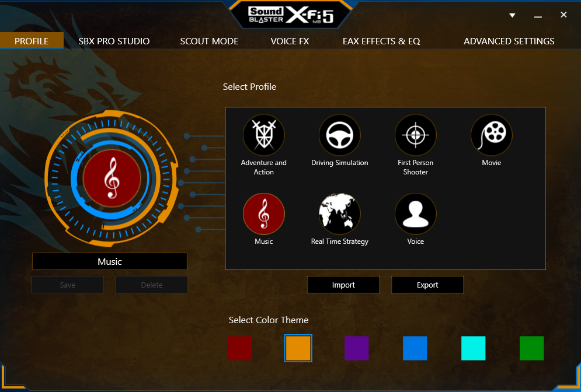Image resolution: width=581 pixels, height=392 pixels.
Task: Minimize the Sound Blaster window
Action: tap(538, 16)
